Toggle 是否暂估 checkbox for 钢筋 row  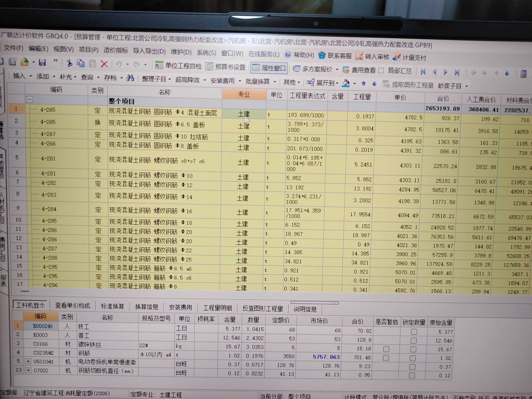386,358
